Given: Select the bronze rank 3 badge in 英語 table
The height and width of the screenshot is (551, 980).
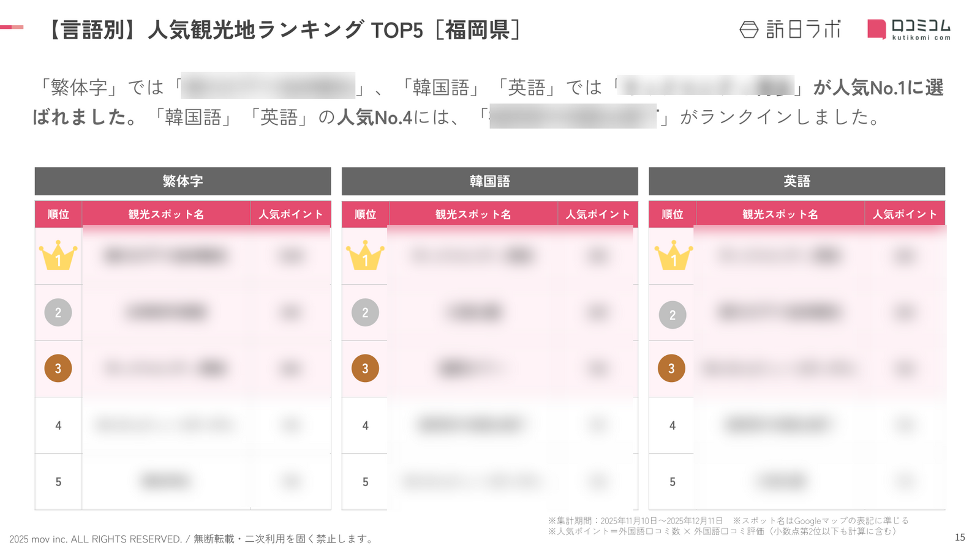Looking at the screenshot, I should point(671,369).
